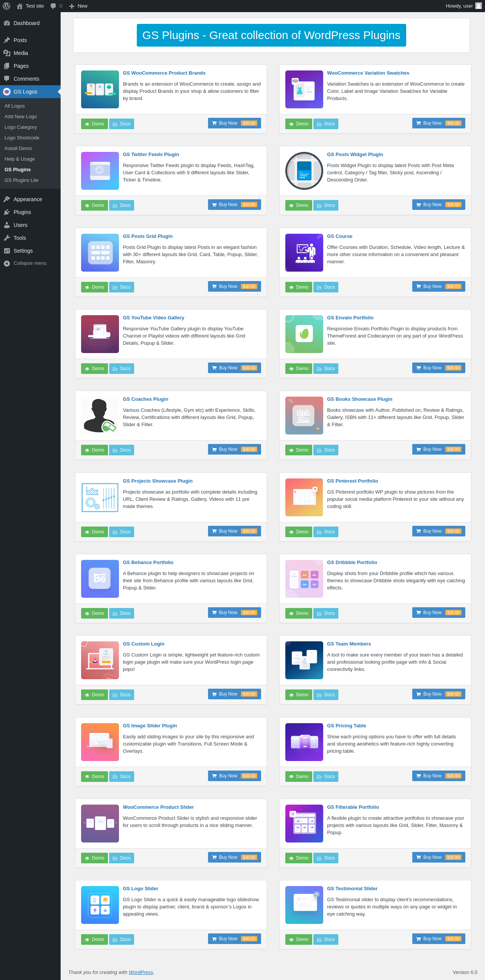Click the GS Posts Widget plugin icon
This screenshot has height=980, width=485.
tap(304, 171)
